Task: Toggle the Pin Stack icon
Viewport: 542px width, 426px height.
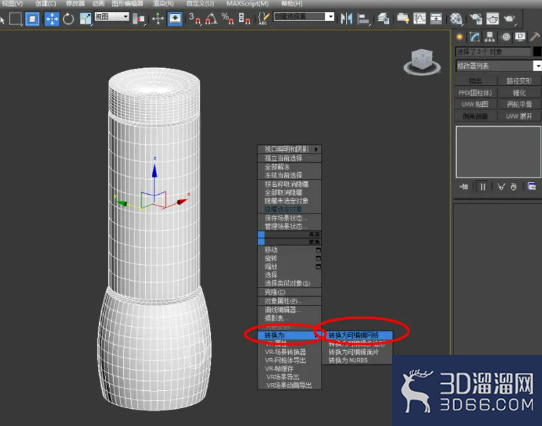Action: (464, 187)
